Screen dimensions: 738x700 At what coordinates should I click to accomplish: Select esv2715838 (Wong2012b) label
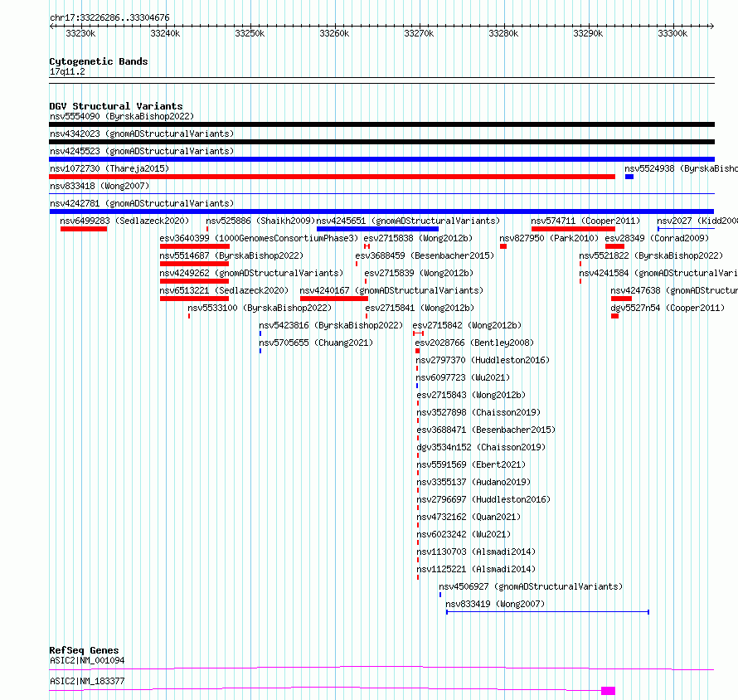(418, 238)
